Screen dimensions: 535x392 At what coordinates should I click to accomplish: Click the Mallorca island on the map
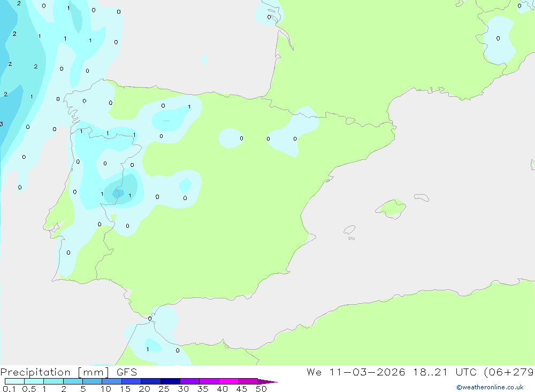click(x=391, y=208)
